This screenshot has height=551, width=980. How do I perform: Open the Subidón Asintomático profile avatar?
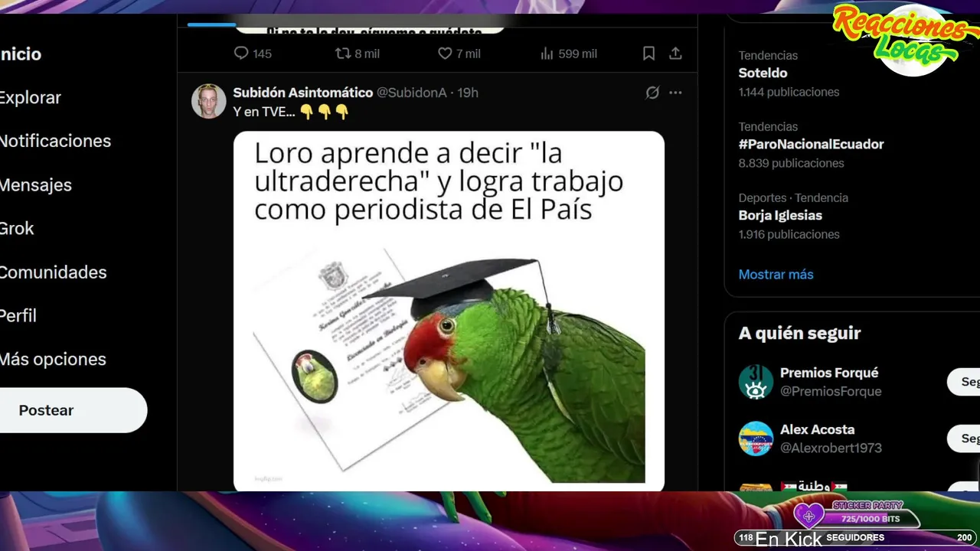[208, 101]
